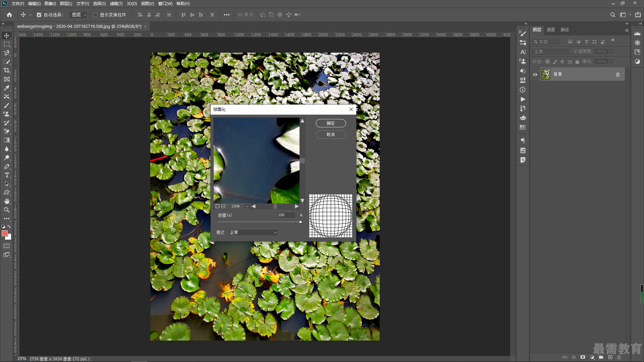Toggle lock all for layer
Image resolution: width=644 pixels, height=362 pixels.
(577, 62)
